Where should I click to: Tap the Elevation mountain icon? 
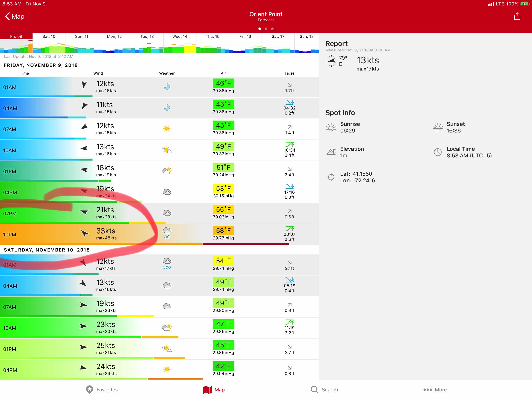pyautogui.click(x=331, y=152)
